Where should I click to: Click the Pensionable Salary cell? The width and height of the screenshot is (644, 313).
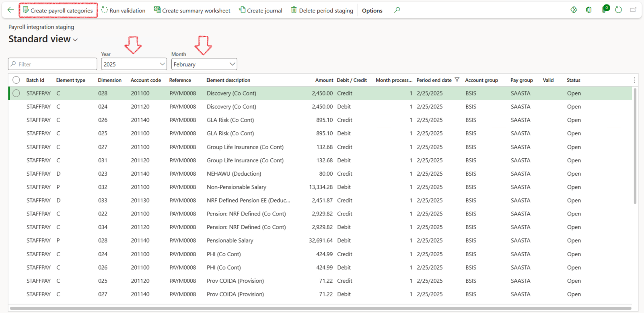click(x=230, y=240)
